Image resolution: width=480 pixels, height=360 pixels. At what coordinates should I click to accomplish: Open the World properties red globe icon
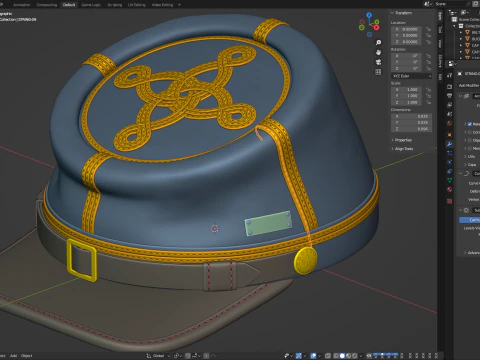coord(449,124)
